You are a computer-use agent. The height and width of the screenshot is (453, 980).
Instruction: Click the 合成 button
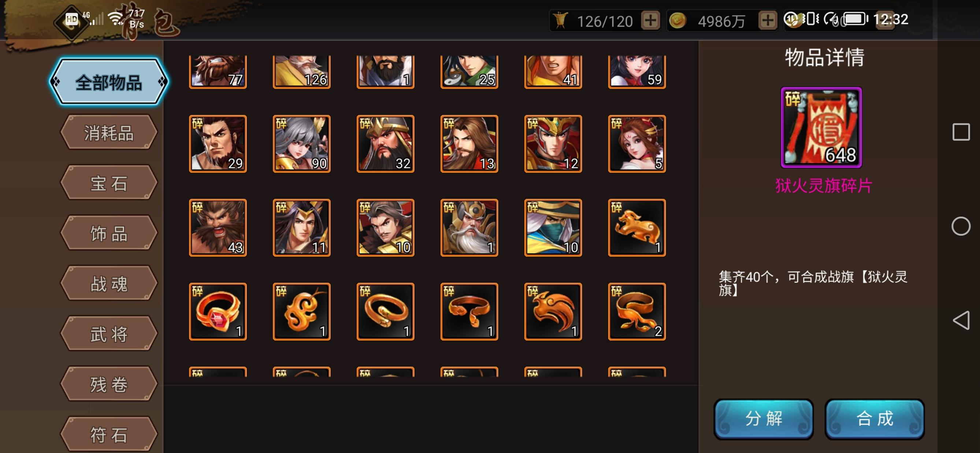[x=875, y=419]
